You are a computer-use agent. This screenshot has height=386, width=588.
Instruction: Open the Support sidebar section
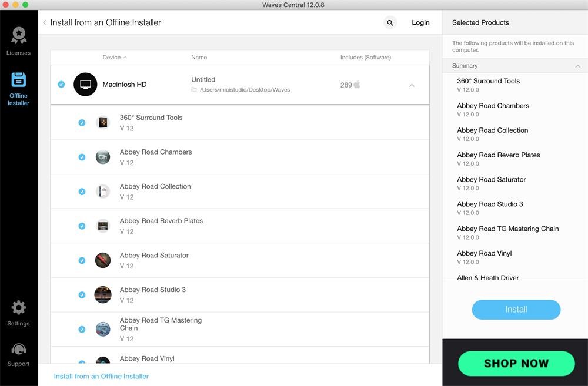click(x=18, y=354)
